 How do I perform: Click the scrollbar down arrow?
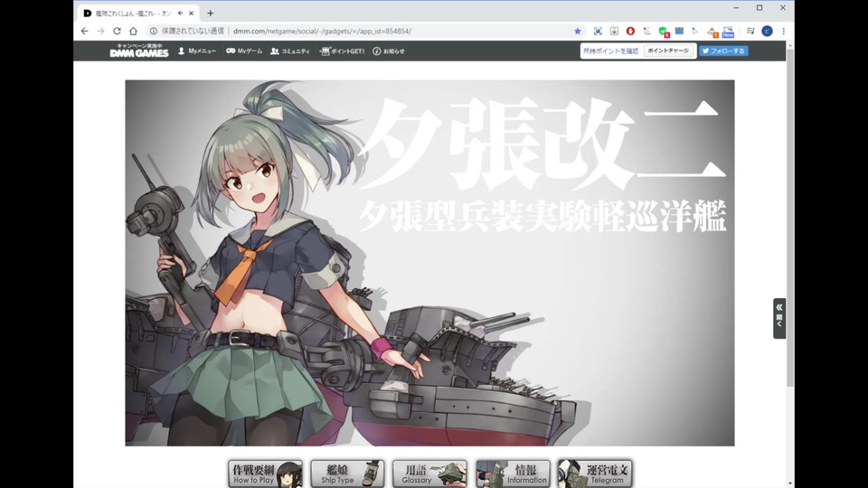tap(790, 483)
